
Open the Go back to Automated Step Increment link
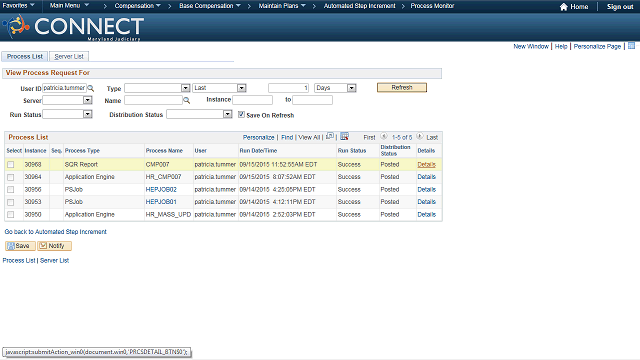[56, 232]
